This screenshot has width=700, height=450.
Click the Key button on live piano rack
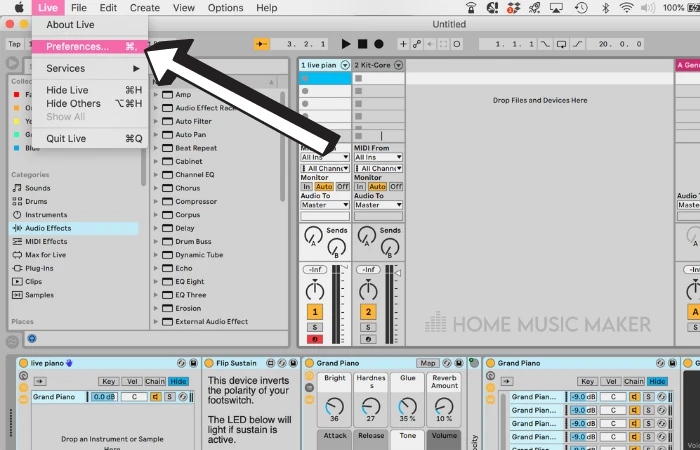108,381
